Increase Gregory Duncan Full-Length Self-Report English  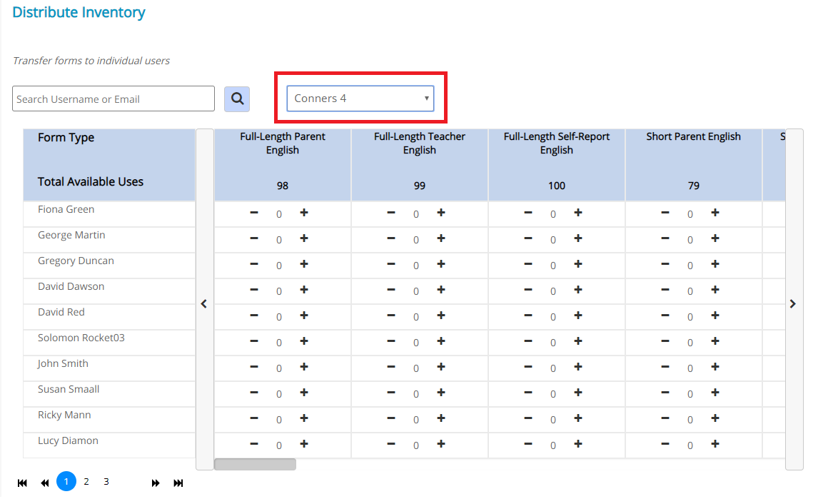coord(578,264)
